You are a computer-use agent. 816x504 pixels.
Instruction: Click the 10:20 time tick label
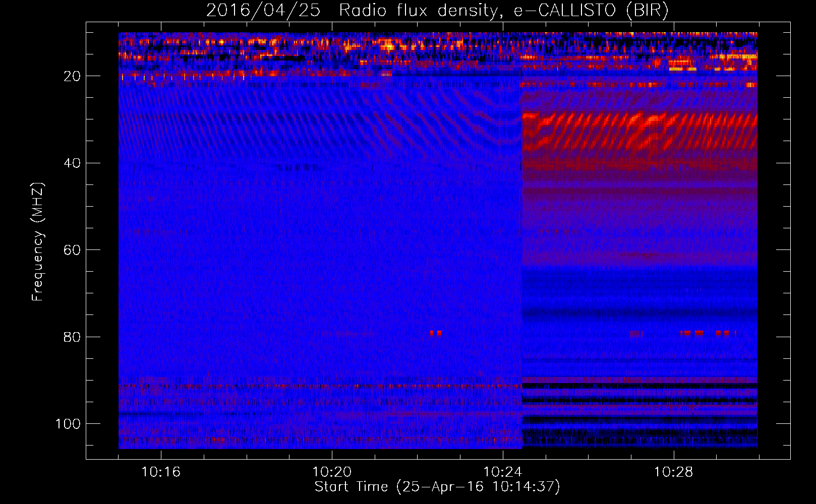click(332, 472)
